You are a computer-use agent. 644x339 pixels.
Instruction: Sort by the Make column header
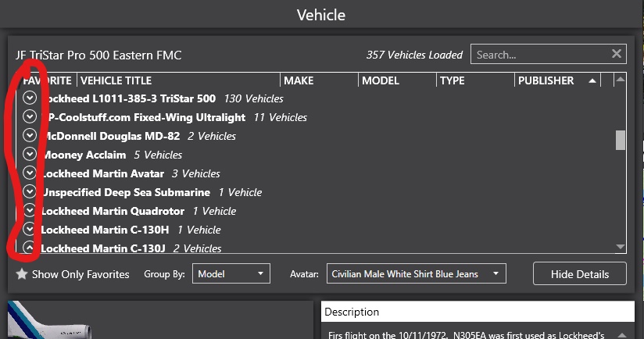[319, 80]
